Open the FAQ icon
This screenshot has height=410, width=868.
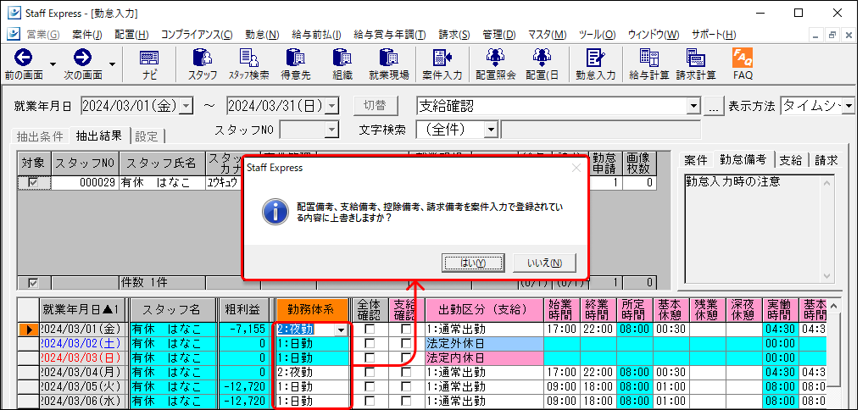pyautogui.click(x=743, y=64)
